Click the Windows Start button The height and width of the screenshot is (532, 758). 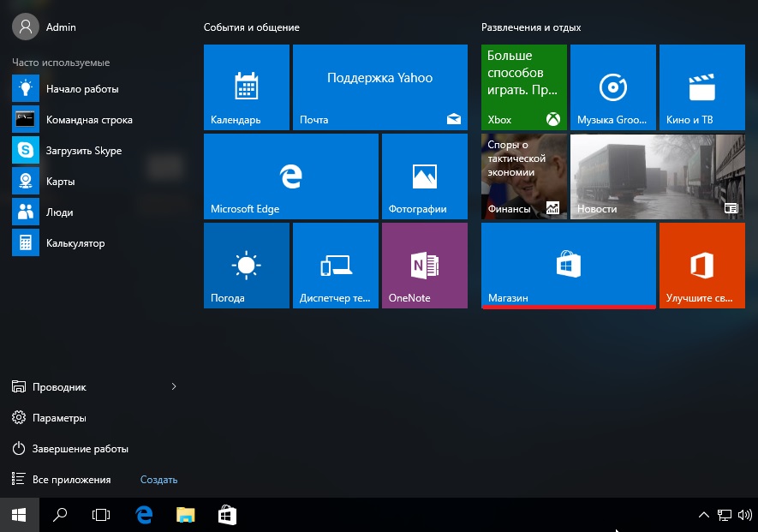20,515
